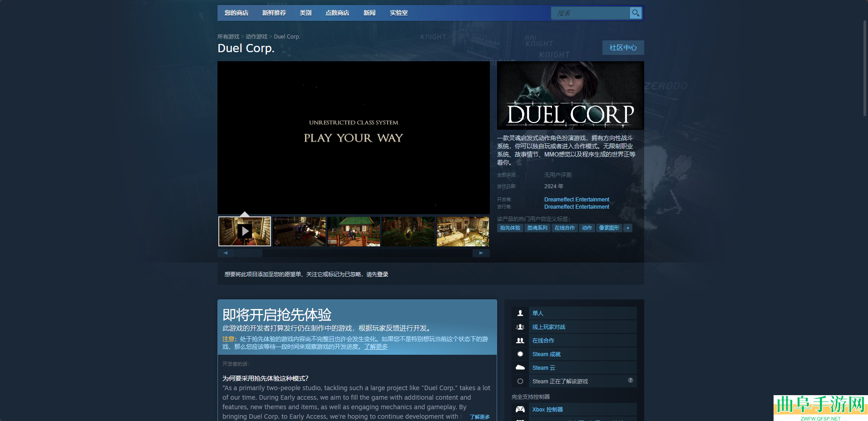Image resolution: width=868 pixels, height=421 pixels.
Task: Open 实验室 tab
Action: pos(399,13)
